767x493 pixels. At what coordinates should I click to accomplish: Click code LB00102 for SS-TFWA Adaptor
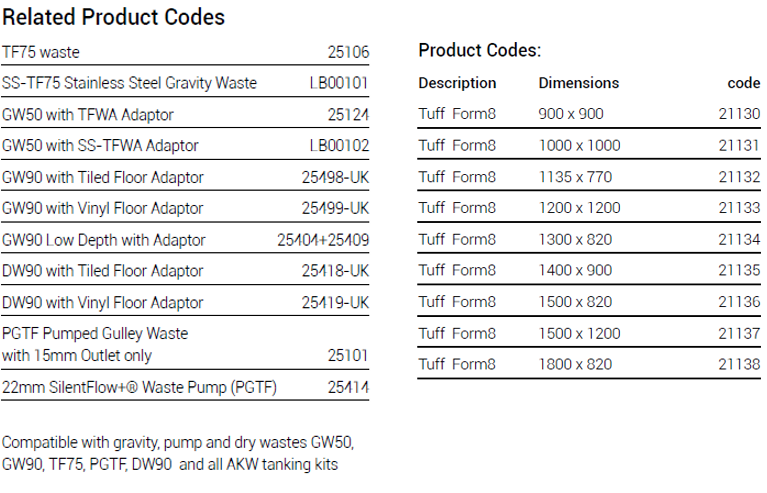coord(339,146)
